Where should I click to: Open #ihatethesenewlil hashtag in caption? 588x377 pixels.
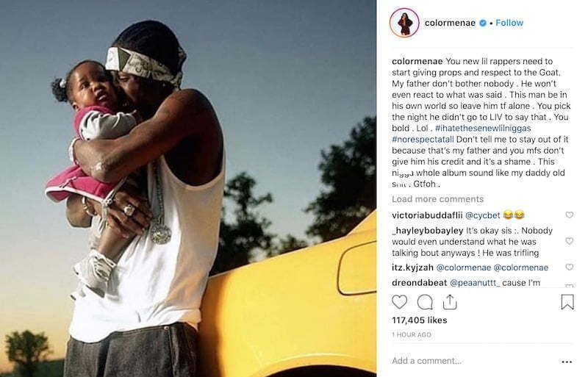coord(483,129)
